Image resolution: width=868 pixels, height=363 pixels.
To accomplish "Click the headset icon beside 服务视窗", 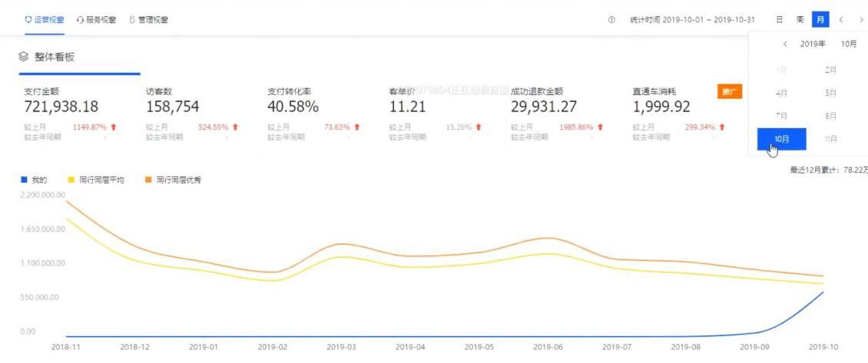I will coord(80,20).
